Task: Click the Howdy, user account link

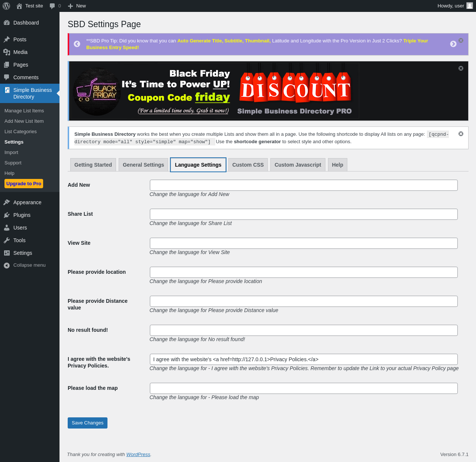Action: click(451, 6)
